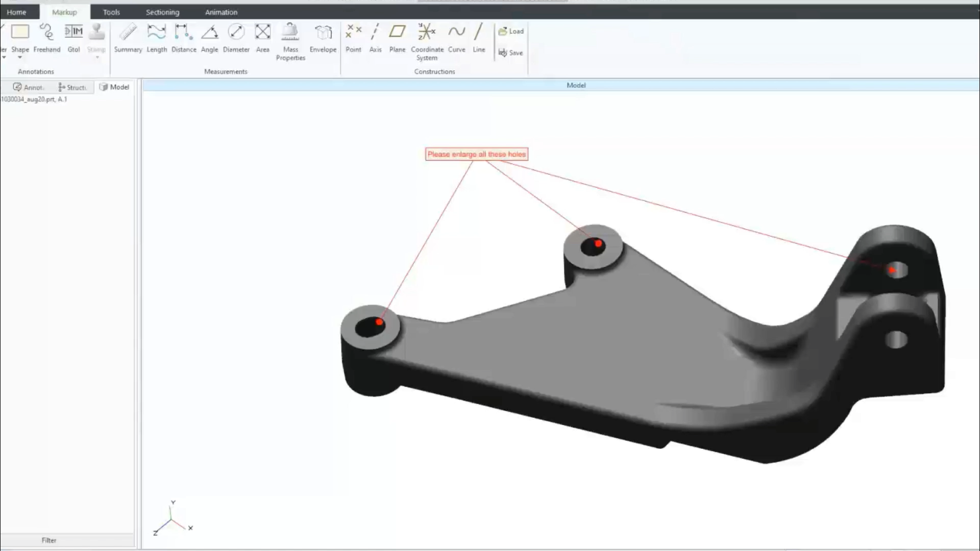980x551 pixels.
Task: Select the Freehand annotation tool
Action: pos(47,38)
